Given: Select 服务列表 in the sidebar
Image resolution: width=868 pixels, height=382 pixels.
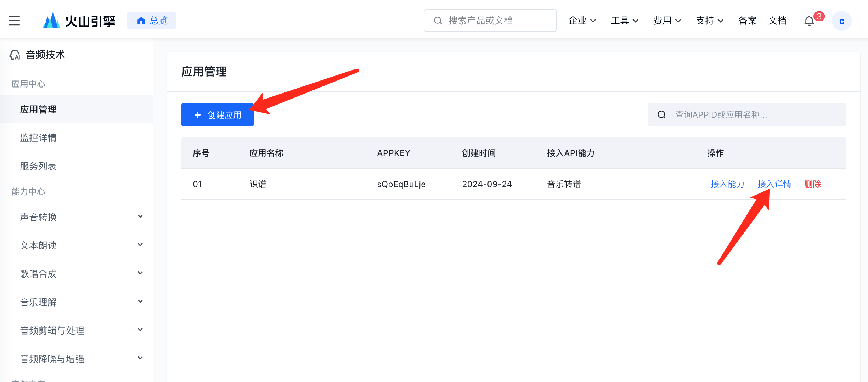Looking at the screenshot, I should tap(38, 166).
